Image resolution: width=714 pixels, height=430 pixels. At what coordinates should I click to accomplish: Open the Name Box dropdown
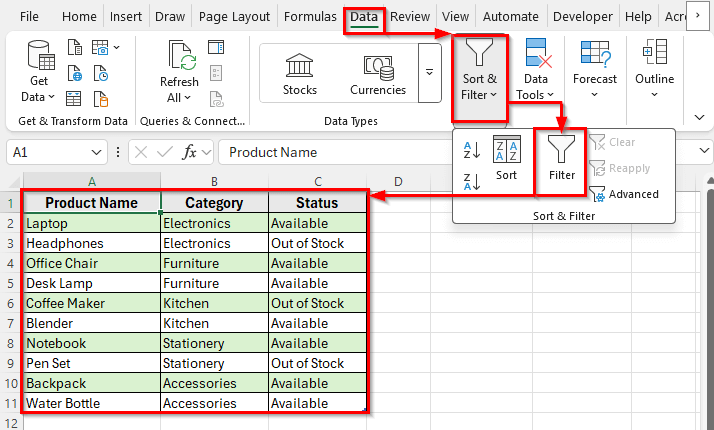[96, 152]
